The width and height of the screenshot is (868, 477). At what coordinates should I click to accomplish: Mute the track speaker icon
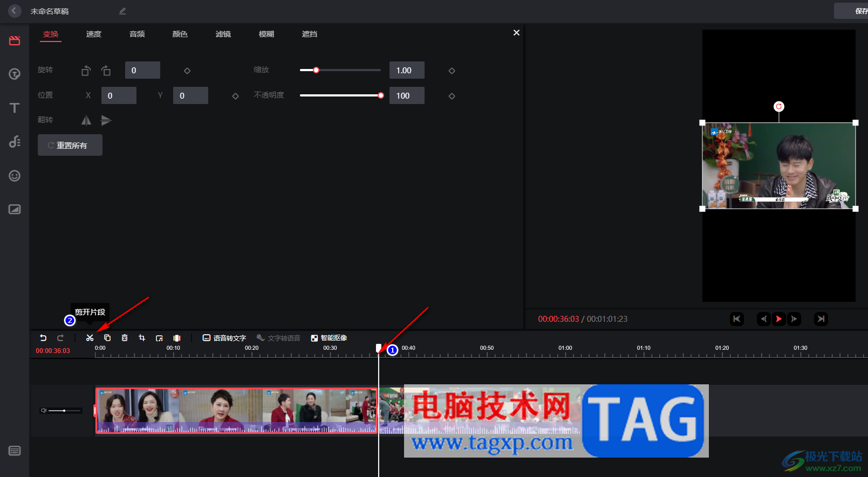44,411
